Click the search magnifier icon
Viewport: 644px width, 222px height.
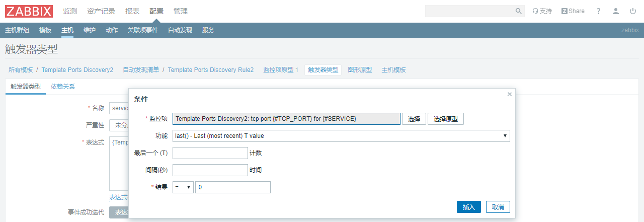click(x=519, y=11)
